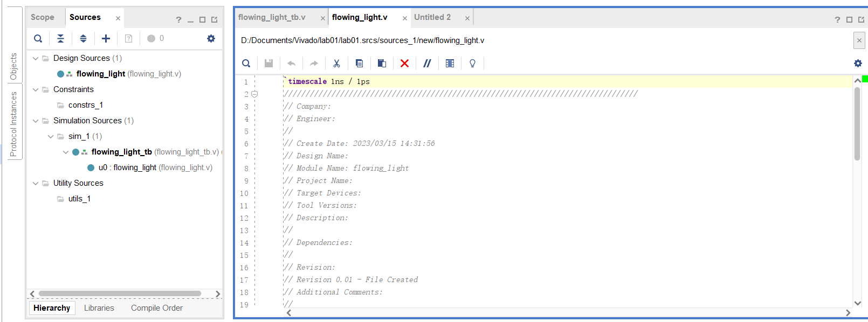Open the editor settings gear icon
This screenshot has width=868, height=322.
[x=858, y=64]
